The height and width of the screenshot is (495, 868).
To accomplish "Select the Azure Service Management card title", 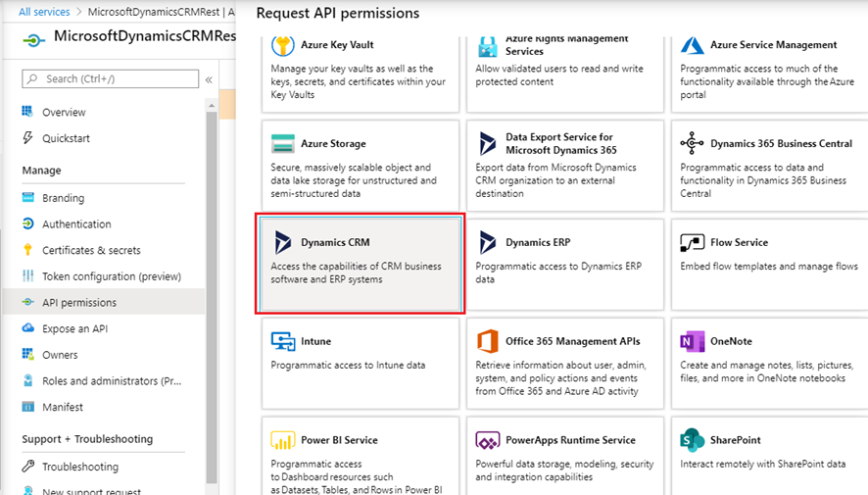I will pyautogui.click(x=773, y=45).
